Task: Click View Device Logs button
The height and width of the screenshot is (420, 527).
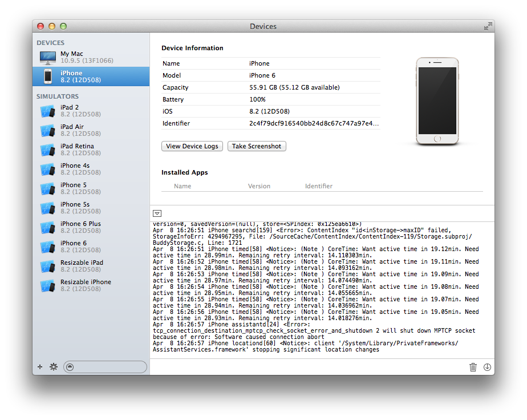Action: pyautogui.click(x=192, y=146)
